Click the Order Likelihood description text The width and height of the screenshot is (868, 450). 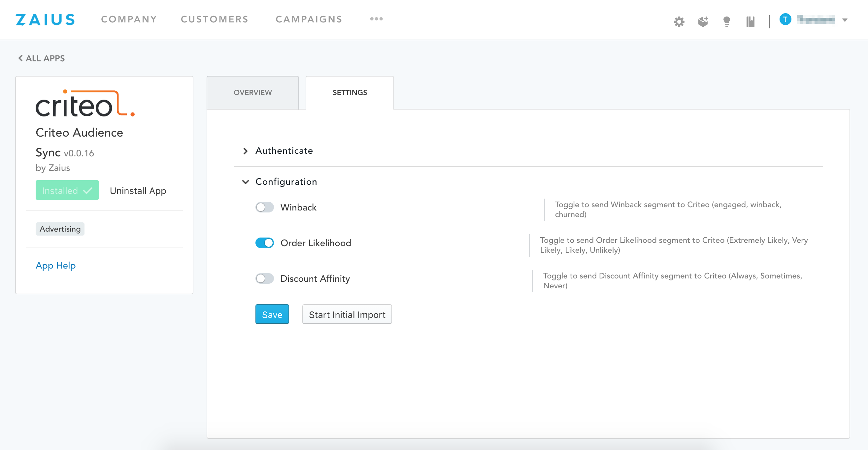(x=674, y=245)
